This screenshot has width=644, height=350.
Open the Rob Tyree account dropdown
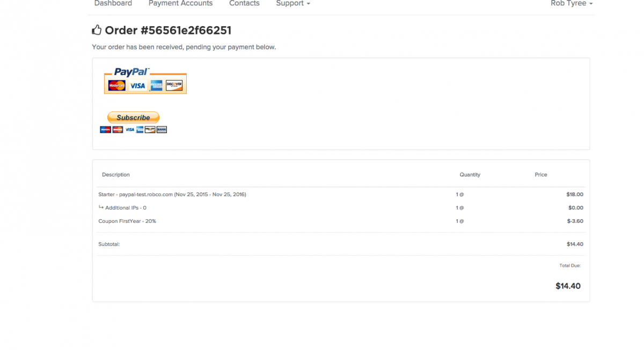(572, 3)
